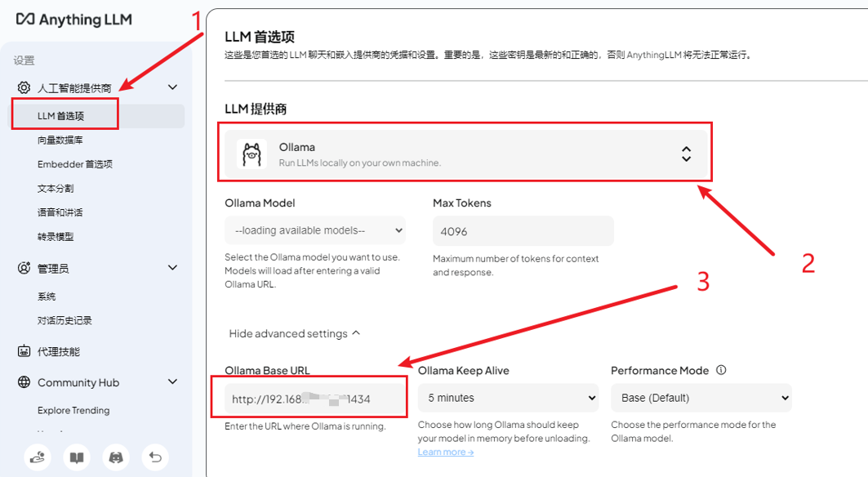Click the back arrow icon in footer
Viewport: 868px width, 477px height.
(x=155, y=457)
